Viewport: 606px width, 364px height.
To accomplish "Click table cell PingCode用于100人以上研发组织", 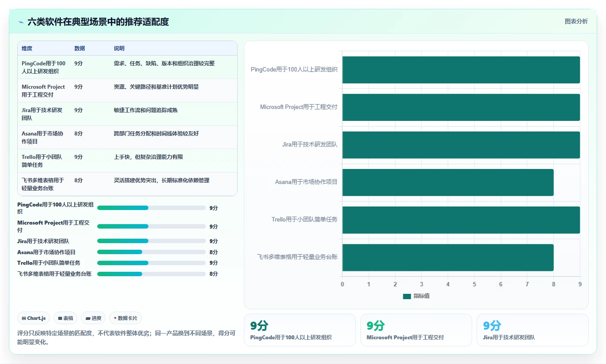I will click(43, 67).
